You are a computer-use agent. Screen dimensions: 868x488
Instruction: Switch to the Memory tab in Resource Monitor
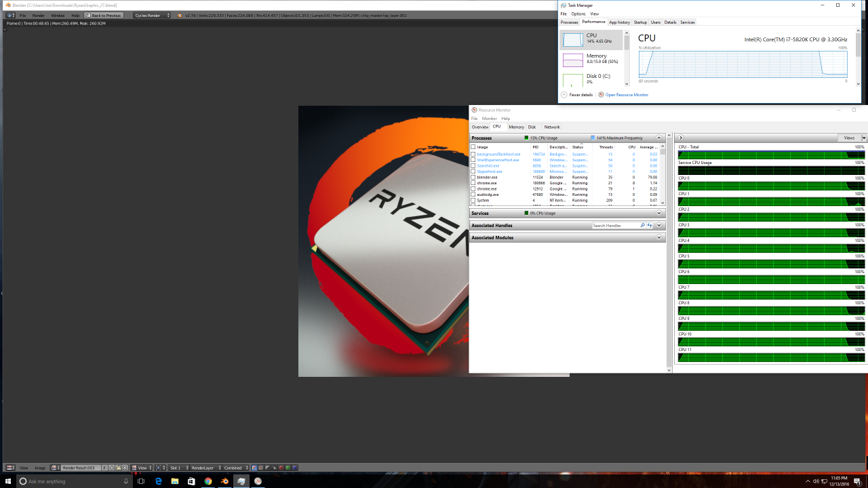pyautogui.click(x=516, y=127)
